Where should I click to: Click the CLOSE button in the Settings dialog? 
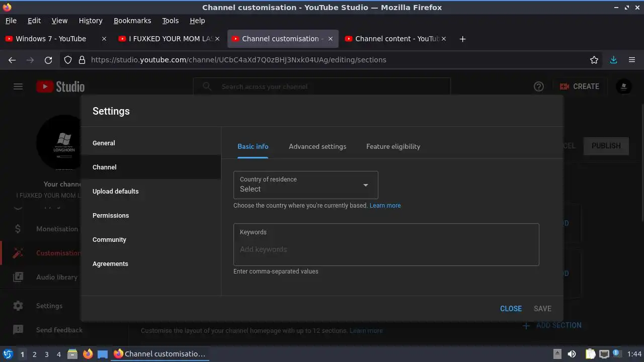[511, 309]
